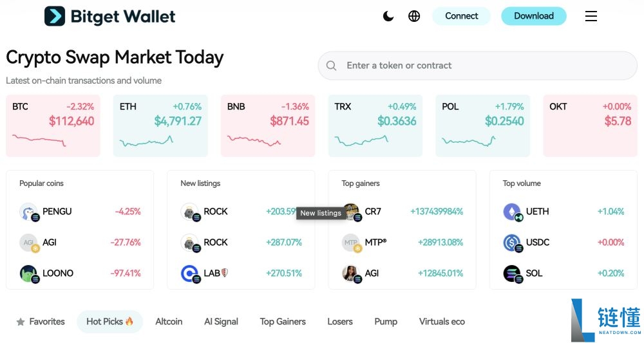Open the hamburger menu
This screenshot has width=644, height=343.
click(x=591, y=16)
